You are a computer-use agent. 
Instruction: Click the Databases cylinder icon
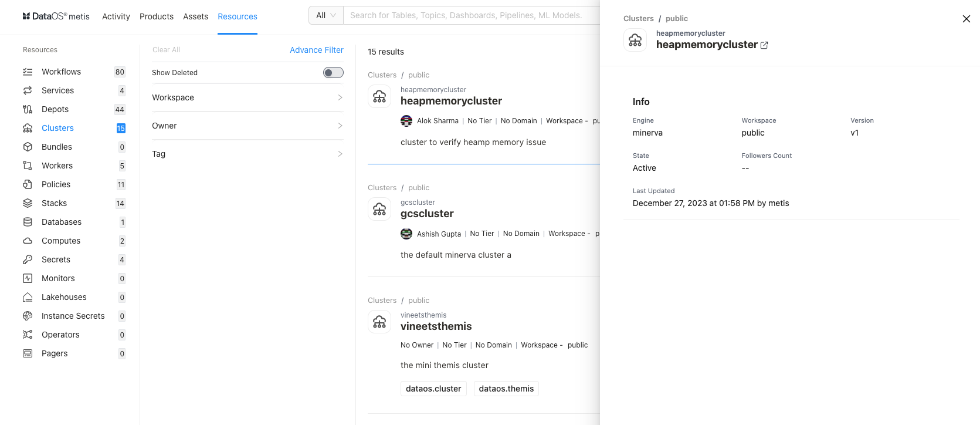28,222
